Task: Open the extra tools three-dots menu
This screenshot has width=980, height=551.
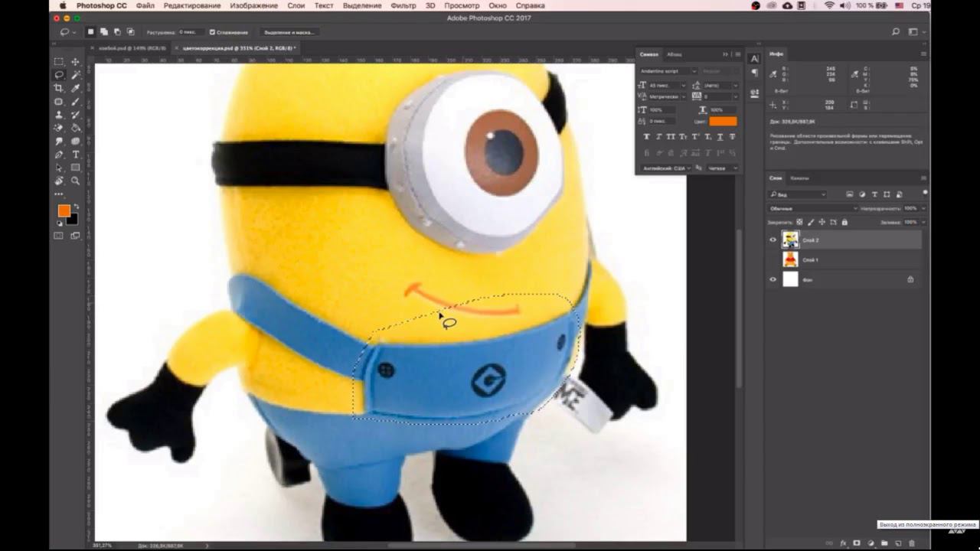Action: (x=59, y=194)
